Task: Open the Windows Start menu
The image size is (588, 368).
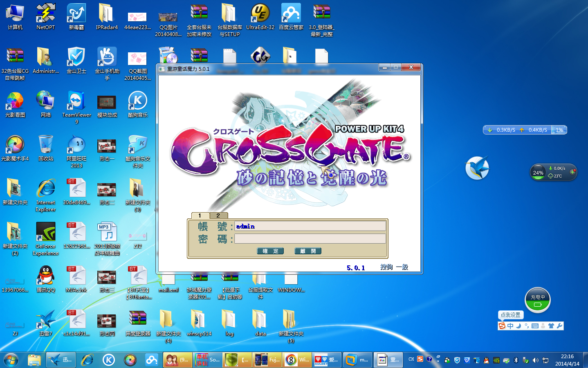Action: tap(11, 360)
